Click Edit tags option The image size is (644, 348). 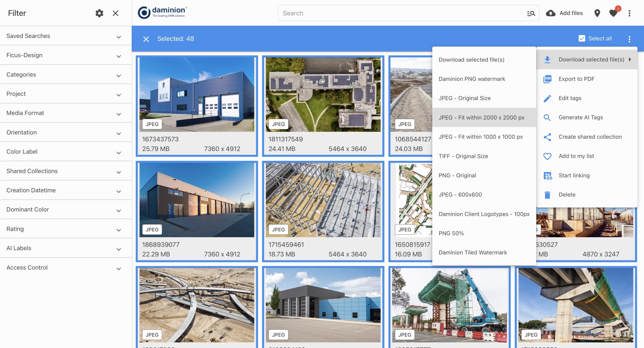[570, 98]
